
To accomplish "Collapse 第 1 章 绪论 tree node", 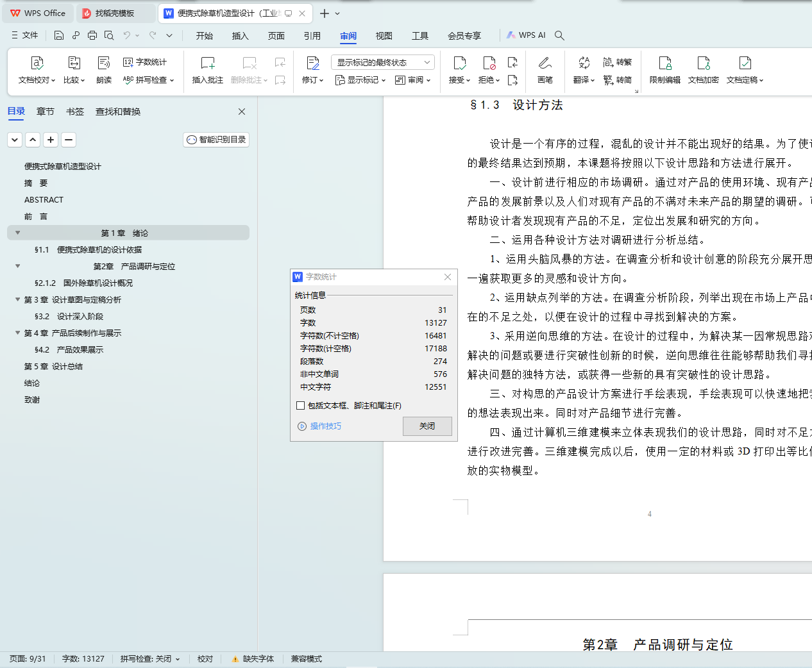I will pos(18,233).
